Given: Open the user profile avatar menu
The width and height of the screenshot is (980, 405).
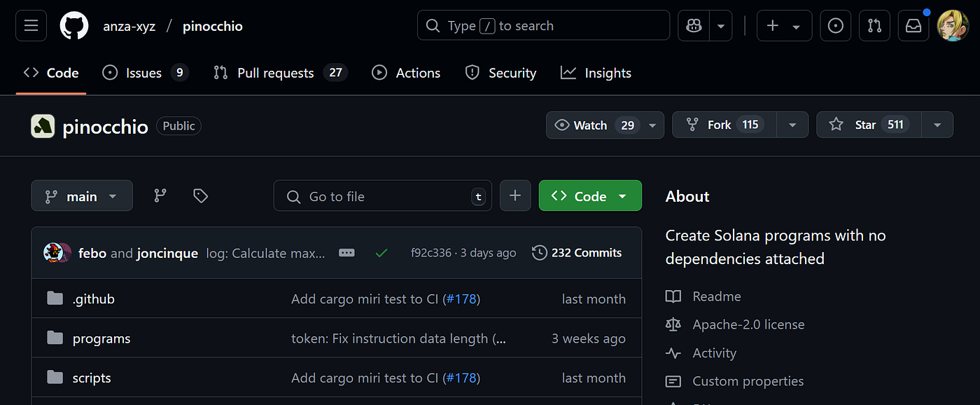Looking at the screenshot, I should 953,26.
